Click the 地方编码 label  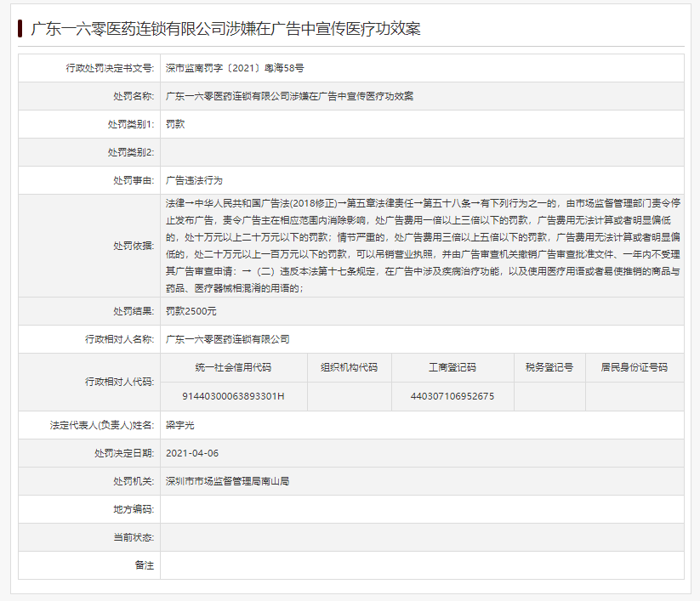pyautogui.click(x=134, y=509)
